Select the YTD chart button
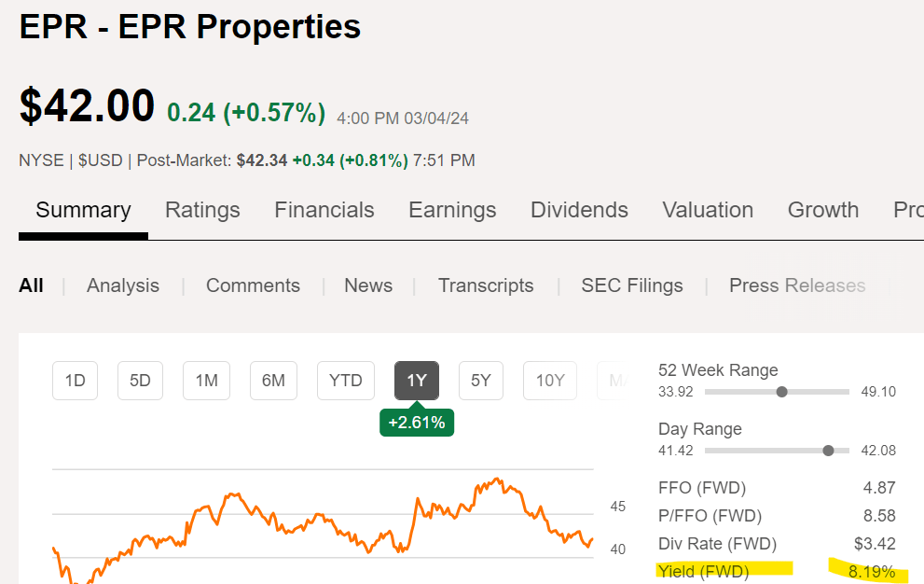Viewport: 924px width, 584px height. pyautogui.click(x=345, y=381)
